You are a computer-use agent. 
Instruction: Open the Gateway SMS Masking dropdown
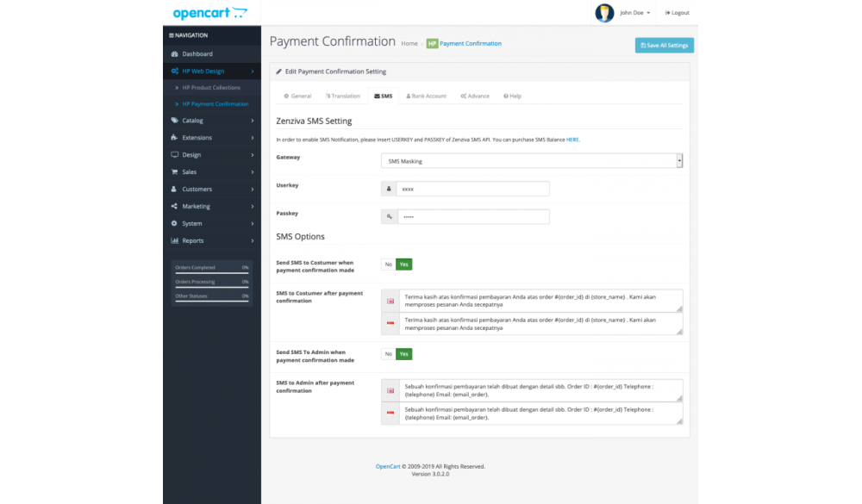[531, 161]
